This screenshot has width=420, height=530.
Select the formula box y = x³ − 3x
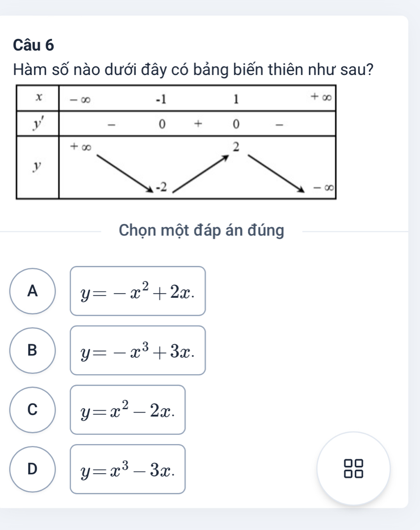tap(128, 469)
